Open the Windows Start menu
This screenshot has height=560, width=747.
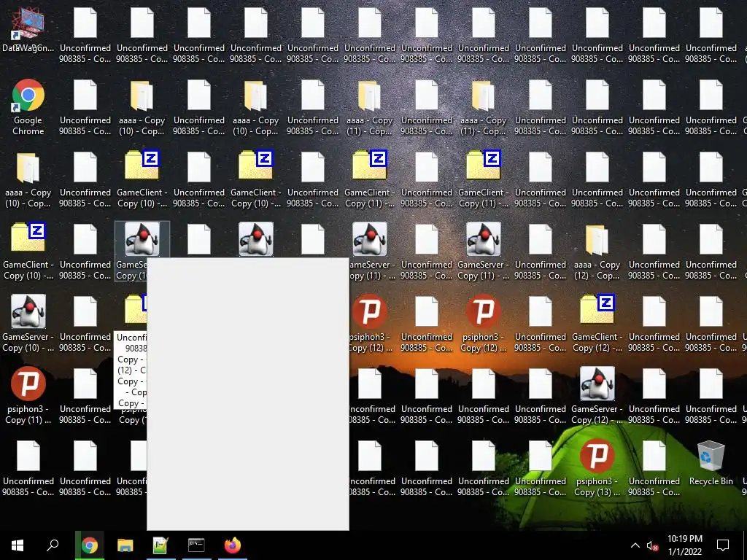(x=18, y=545)
